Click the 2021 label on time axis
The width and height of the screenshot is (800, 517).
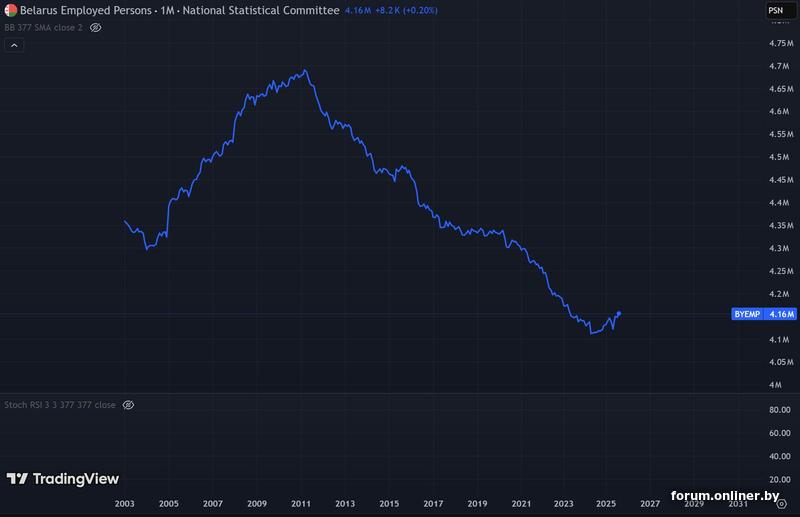521,504
